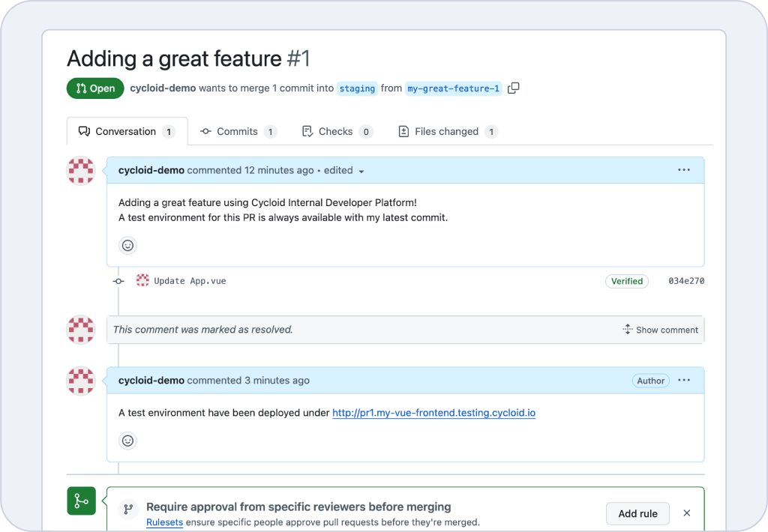
Task: Click the avatar beside the 3 minutes ago comment
Action: (81, 381)
